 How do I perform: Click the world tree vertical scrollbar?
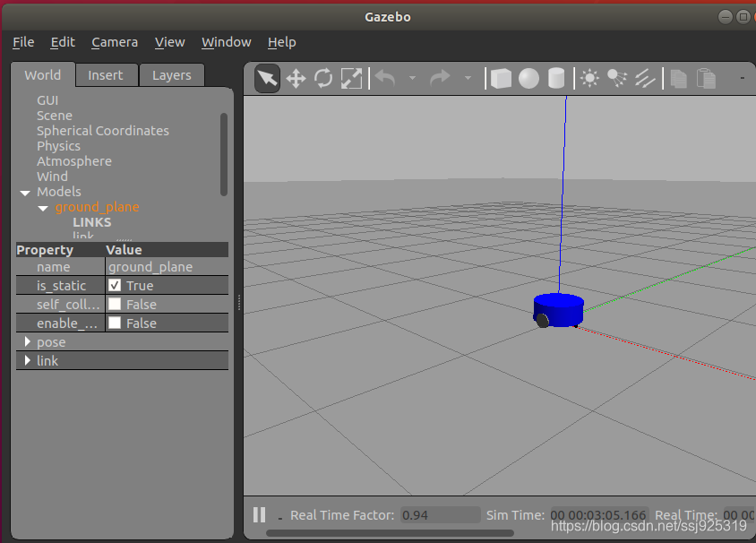tap(224, 154)
